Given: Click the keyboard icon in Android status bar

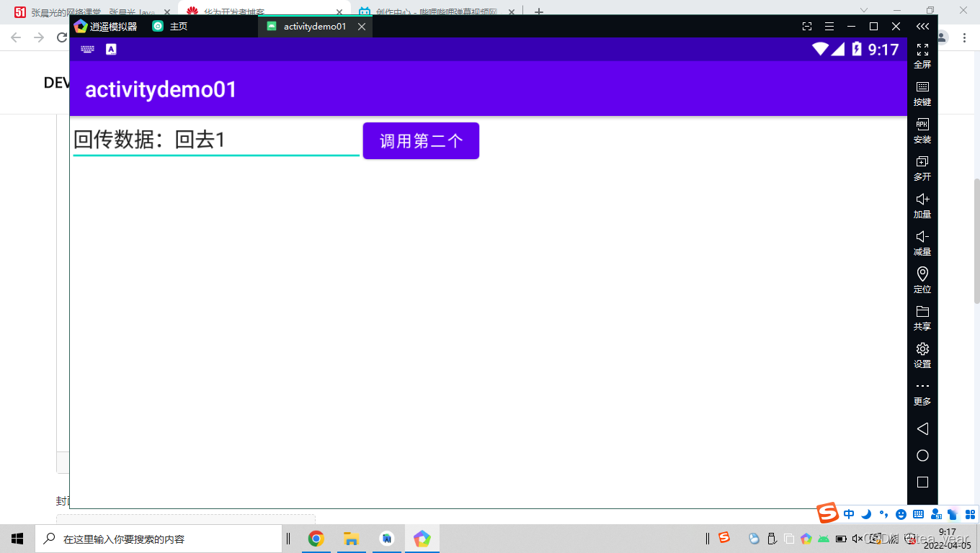Looking at the screenshot, I should [87, 49].
